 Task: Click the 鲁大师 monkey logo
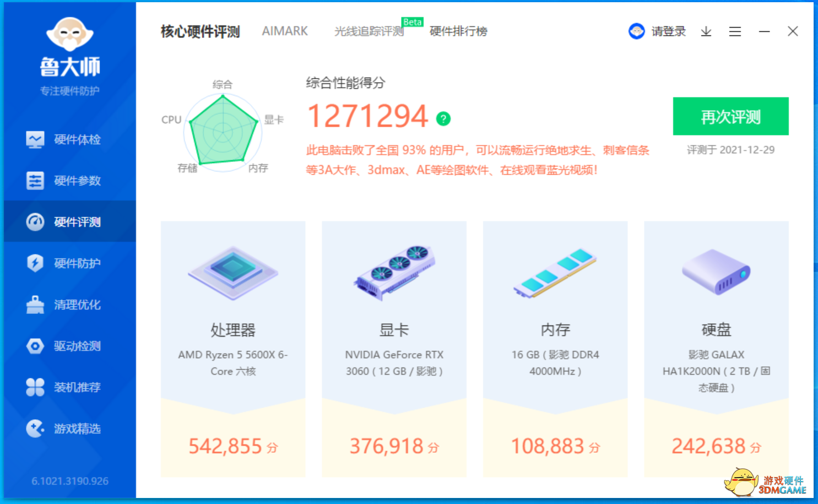pyautogui.click(x=69, y=35)
